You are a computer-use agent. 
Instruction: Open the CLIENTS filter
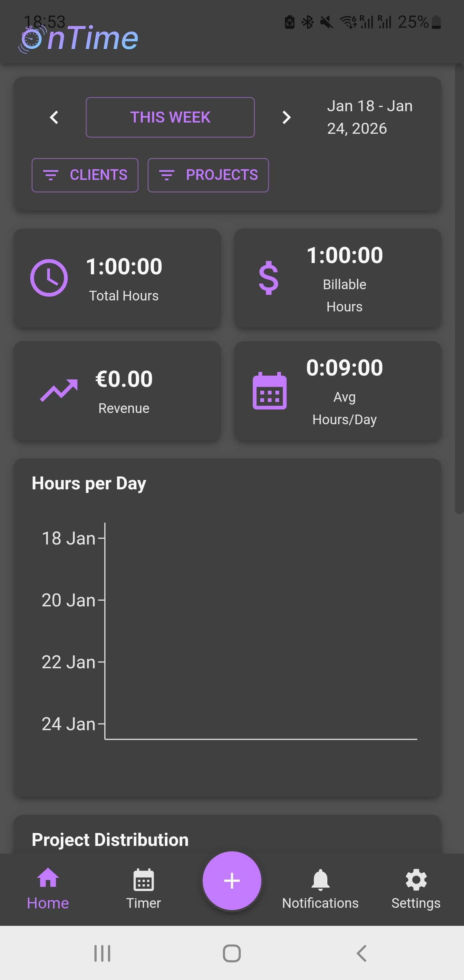[x=85, y=175]
